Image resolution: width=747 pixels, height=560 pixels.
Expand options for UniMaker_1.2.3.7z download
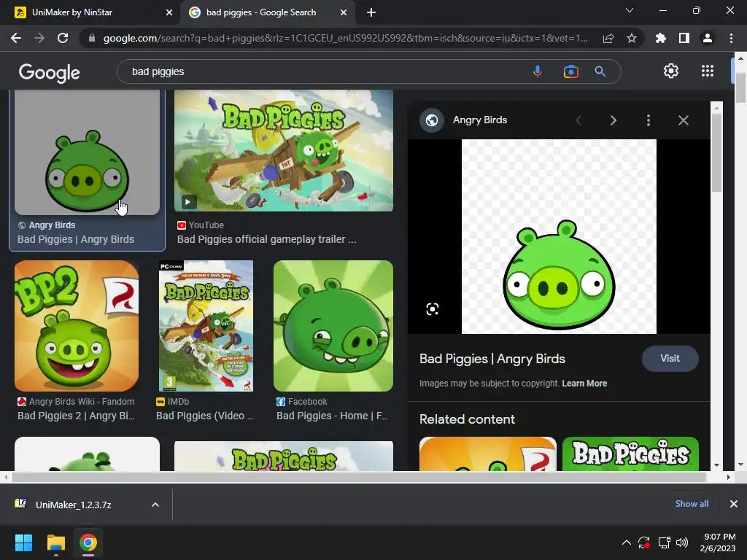(x=155, y=505)
